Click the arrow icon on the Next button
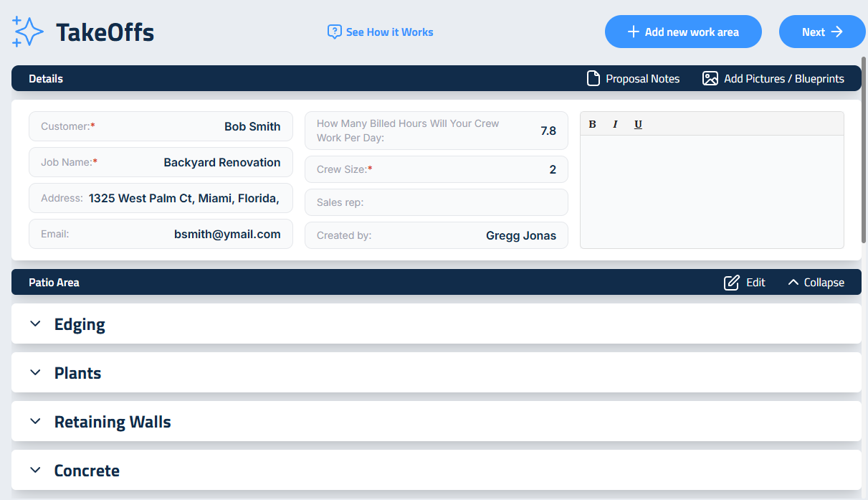 pos(836,32)
